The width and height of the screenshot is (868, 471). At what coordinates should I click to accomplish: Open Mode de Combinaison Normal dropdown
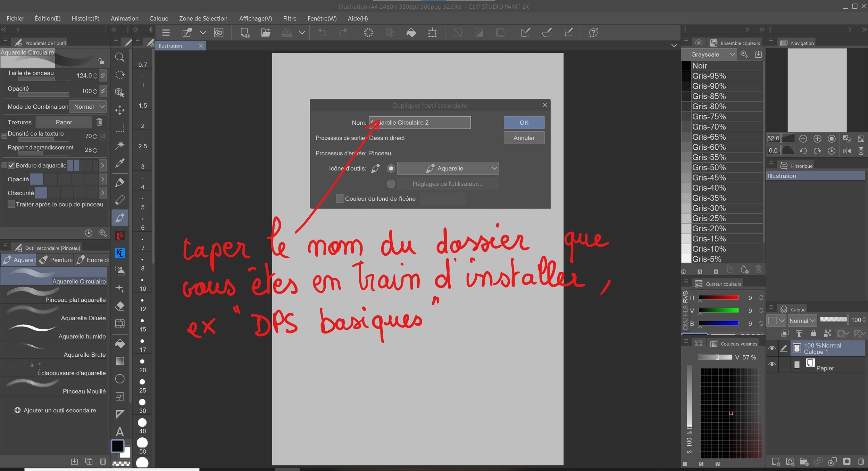click(x=87, y=107)
